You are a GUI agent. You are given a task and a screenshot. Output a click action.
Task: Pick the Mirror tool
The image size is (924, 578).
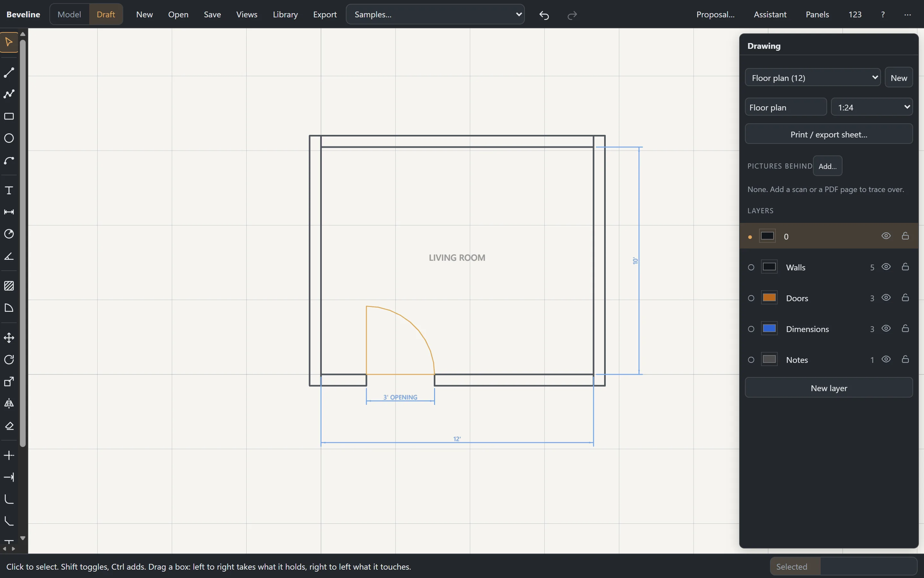(9, 403)
